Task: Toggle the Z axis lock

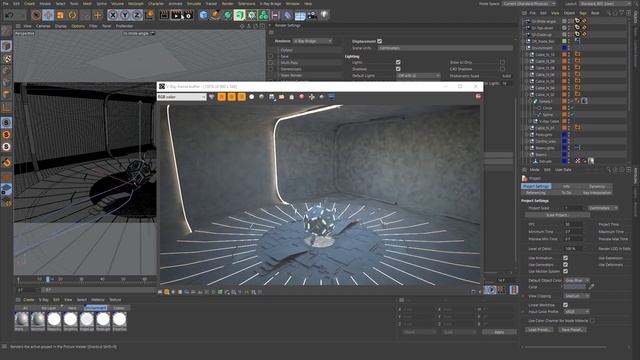Action: (x=137, y=15)
